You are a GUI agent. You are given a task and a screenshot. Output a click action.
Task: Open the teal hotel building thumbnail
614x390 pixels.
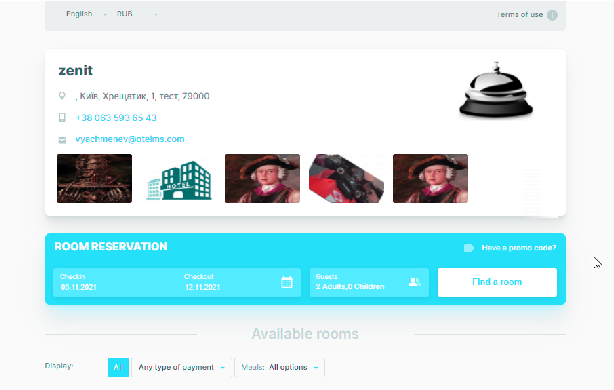tap(179, 179)
